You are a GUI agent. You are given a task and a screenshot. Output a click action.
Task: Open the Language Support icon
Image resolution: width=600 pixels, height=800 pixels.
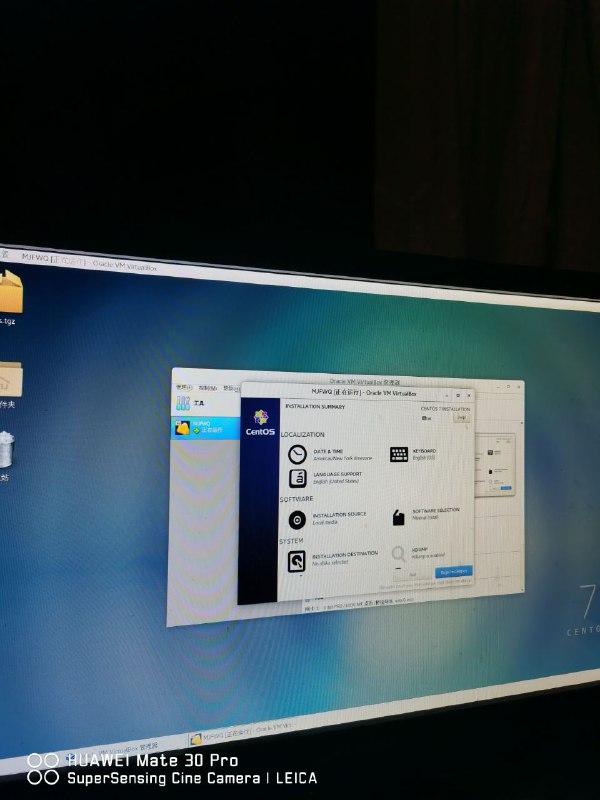coord(297,478)
